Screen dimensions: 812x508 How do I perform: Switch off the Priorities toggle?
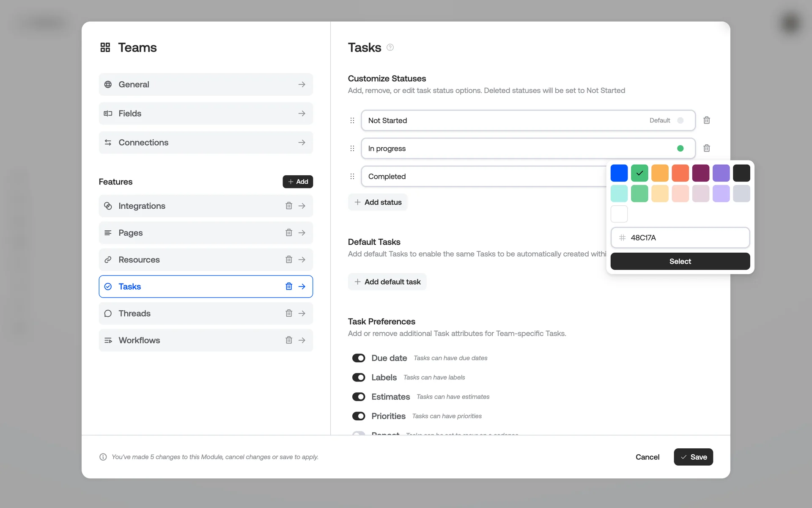359,416
